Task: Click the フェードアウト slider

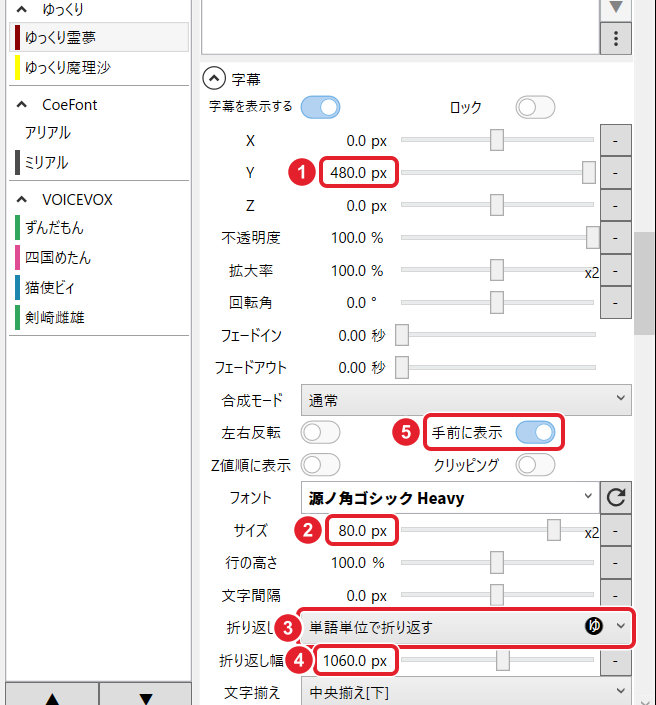Action: tap(495, 367)
